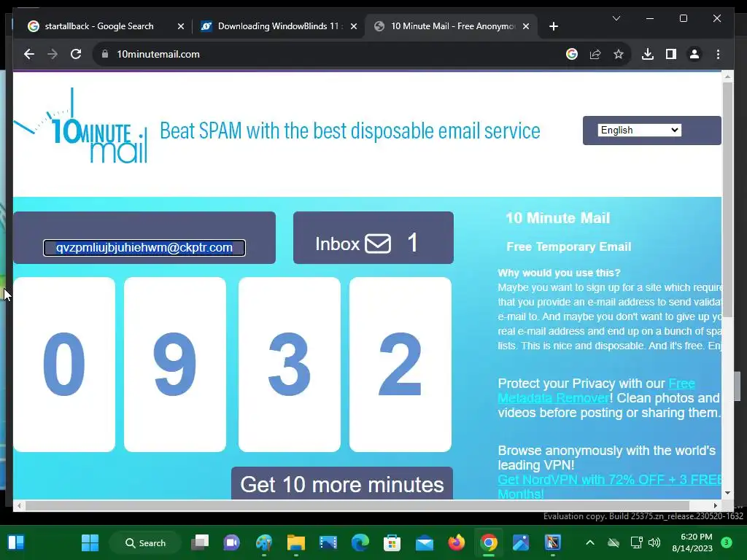This screenshot has height=560, width=747.
Task: Open the Chat camera app on taskbar
Action: 232,542
